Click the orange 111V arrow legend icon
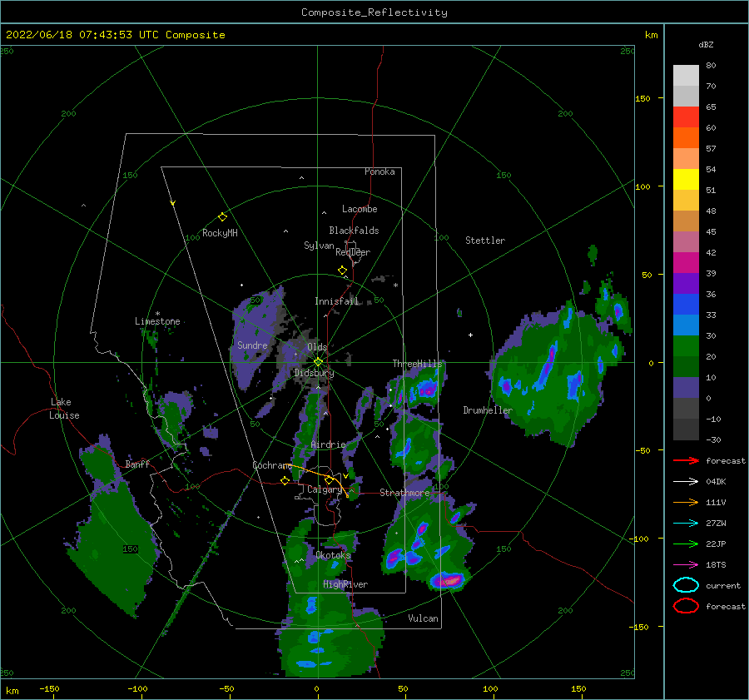The width and height of the screenshot is (749, 700). coord(686,502)
